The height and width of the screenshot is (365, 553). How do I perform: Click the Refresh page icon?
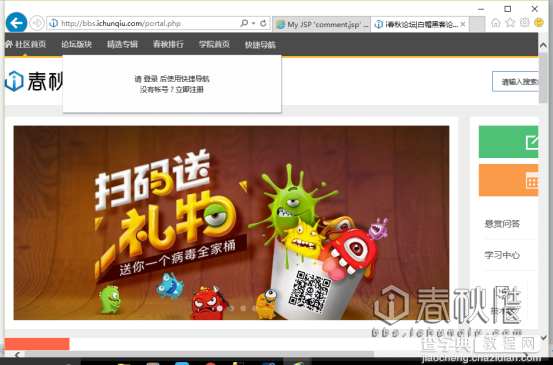click(263, 23)
